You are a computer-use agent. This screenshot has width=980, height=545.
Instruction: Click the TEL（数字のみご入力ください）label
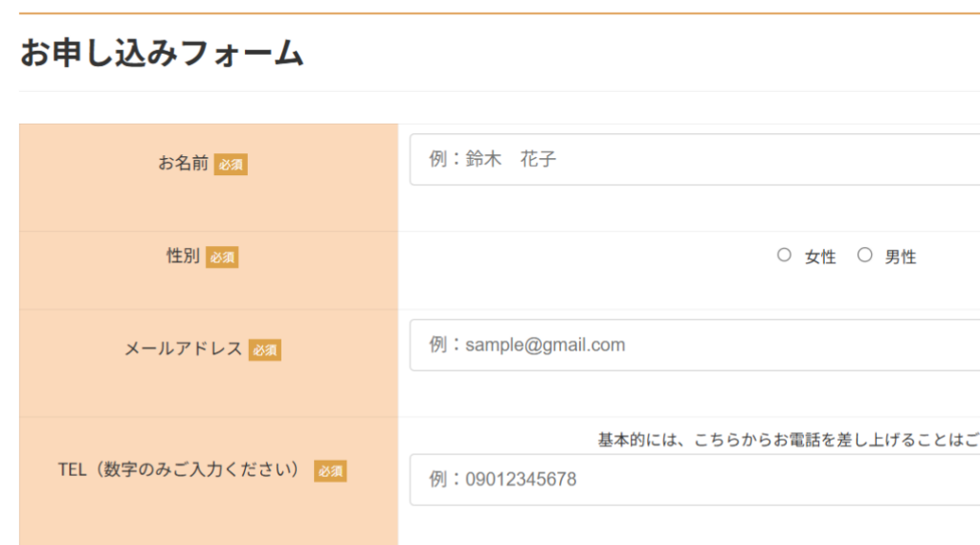180,470
